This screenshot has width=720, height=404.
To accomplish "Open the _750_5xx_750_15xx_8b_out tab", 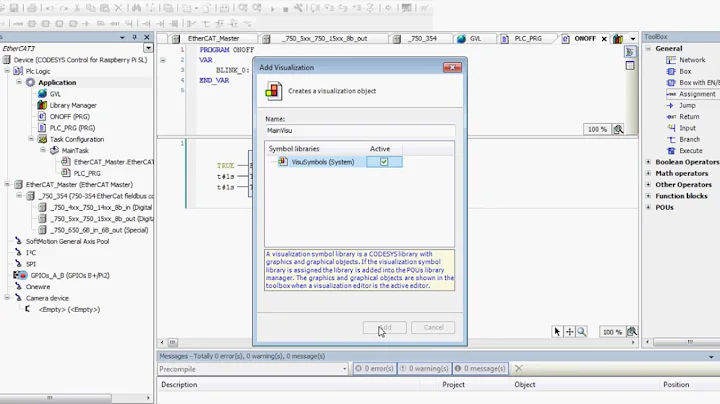I will tap(324, 39).
